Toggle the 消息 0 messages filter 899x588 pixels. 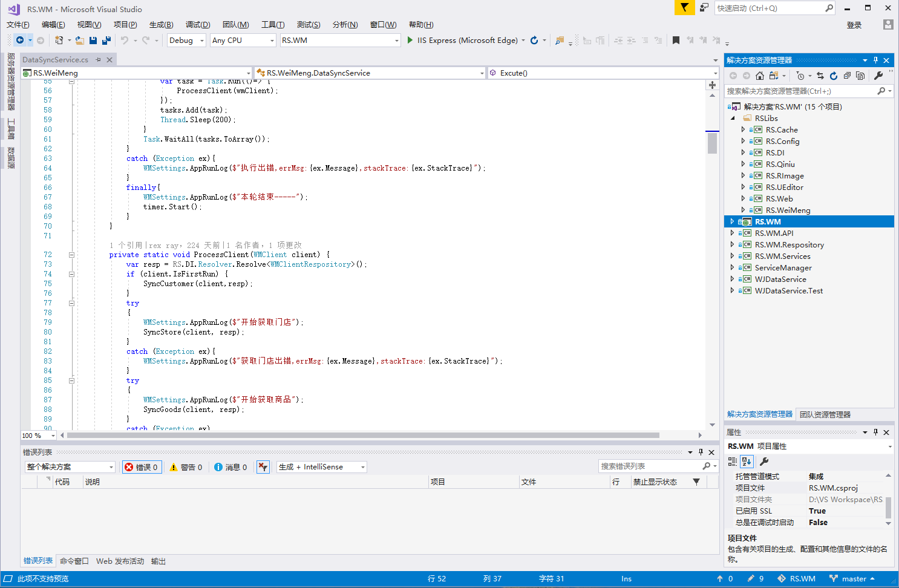point(230,467)
